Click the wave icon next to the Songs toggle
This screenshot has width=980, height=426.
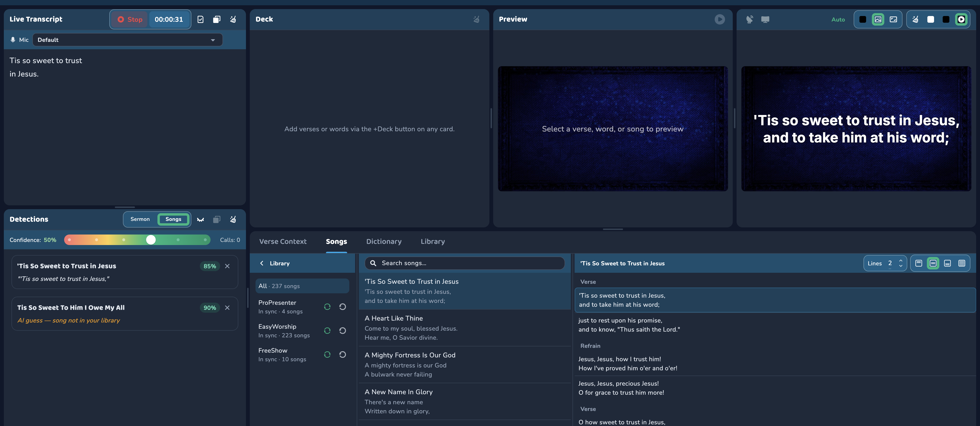tap(200, 220)
